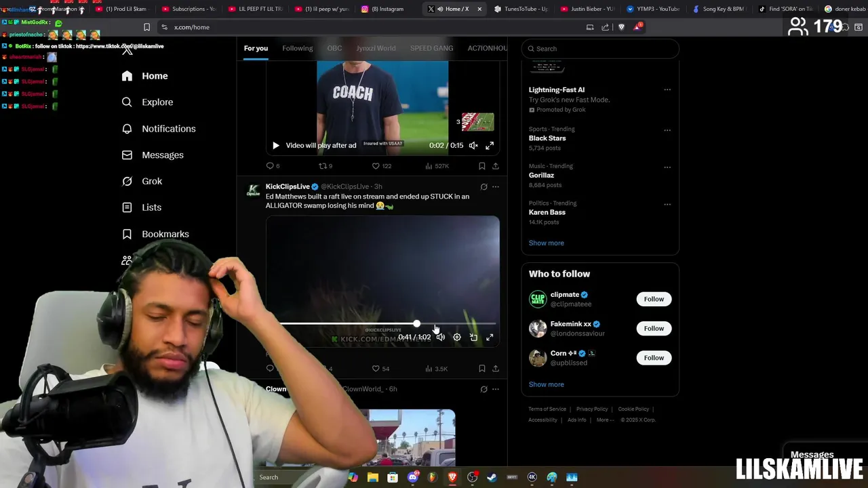Open Privacy Policy footer link
This screenshot has height=488, width=868.
coord(592,409)
